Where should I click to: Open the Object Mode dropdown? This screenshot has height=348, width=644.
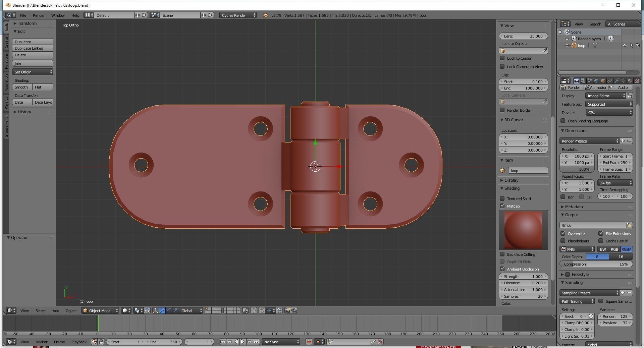pos(100,310)
